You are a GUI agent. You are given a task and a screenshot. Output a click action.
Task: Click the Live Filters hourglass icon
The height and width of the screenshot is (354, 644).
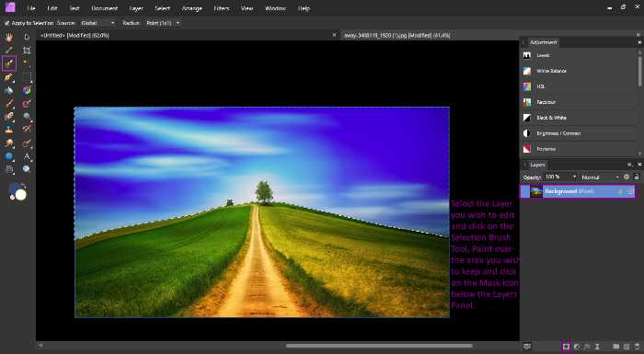coord(597,347)
